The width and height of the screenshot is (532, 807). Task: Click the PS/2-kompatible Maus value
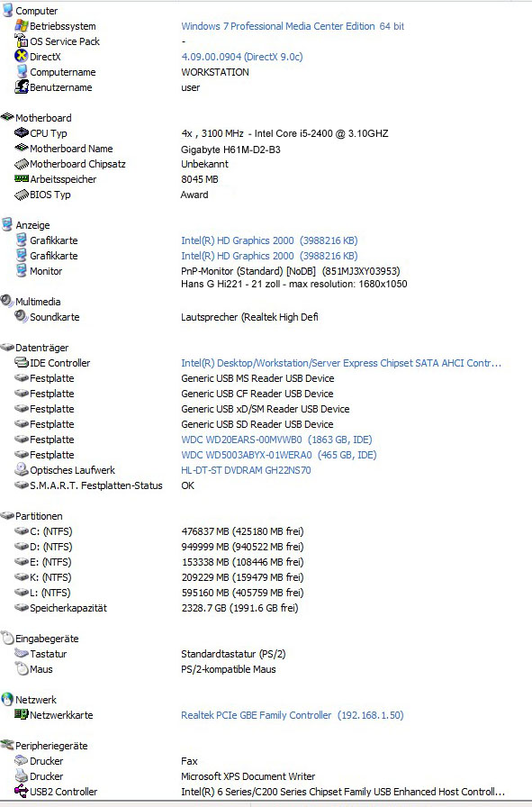click(x=229, y=669)
